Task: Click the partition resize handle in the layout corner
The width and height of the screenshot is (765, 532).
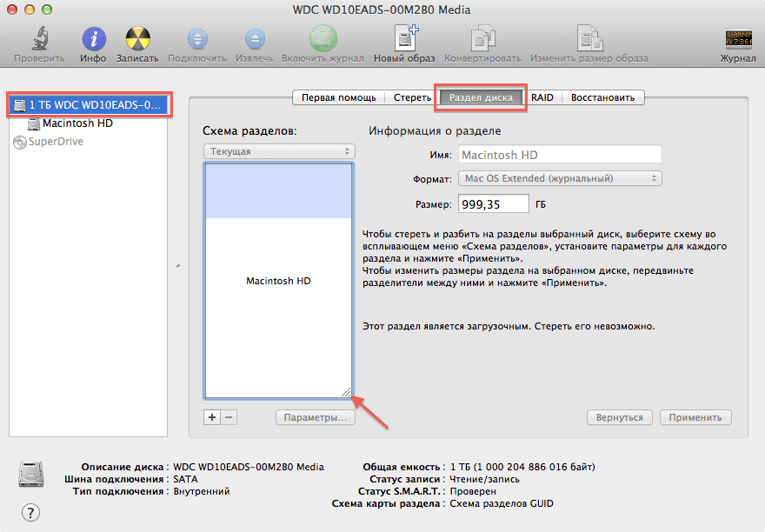Action: (x=346, y=392)
